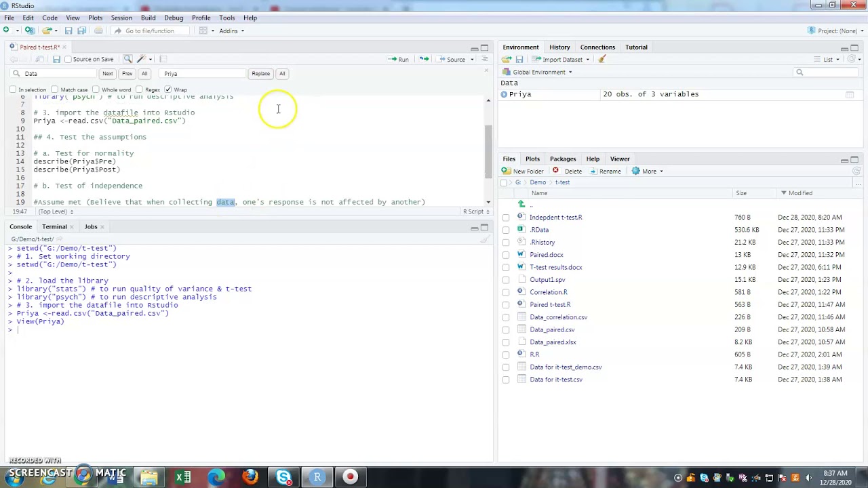Image resolution: width=868 pixels, height=488 pixels.
Task: Clear the console with the broom icon
Action: coord(485,239)
